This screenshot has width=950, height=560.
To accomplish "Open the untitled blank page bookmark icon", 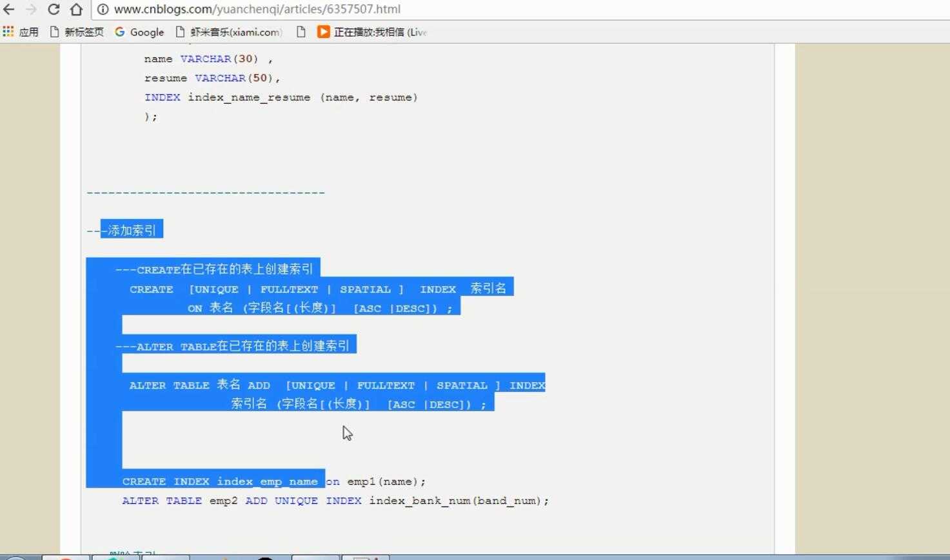I will tap(301, 32).
